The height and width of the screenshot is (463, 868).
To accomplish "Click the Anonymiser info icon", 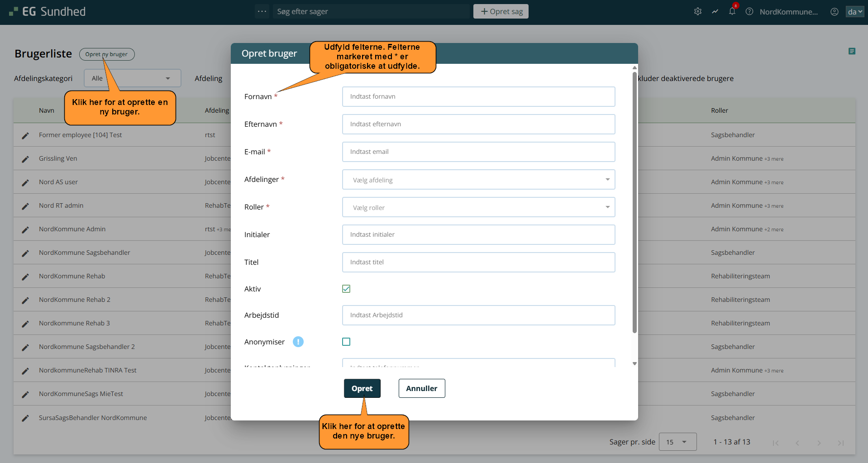I will coord(298,342).
